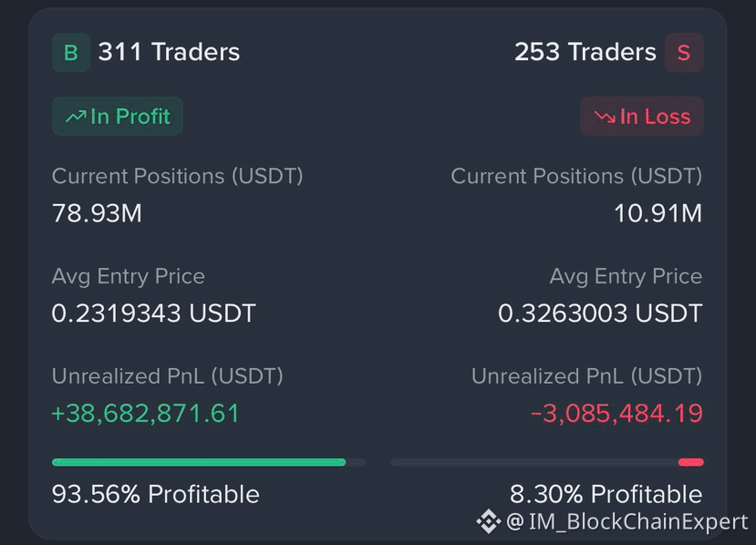
Task: Click the 93.56% Profitable label
Action: tap(156, 494)
